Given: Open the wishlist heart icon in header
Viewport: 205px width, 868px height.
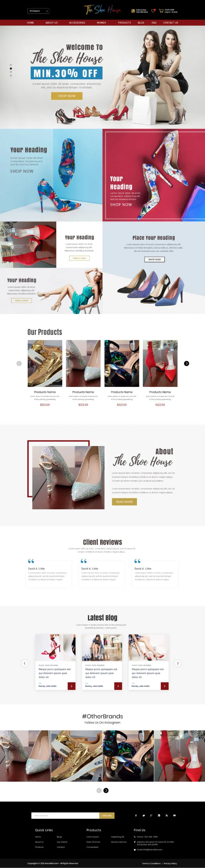Looking at the screenshot, I should point(153,11).
